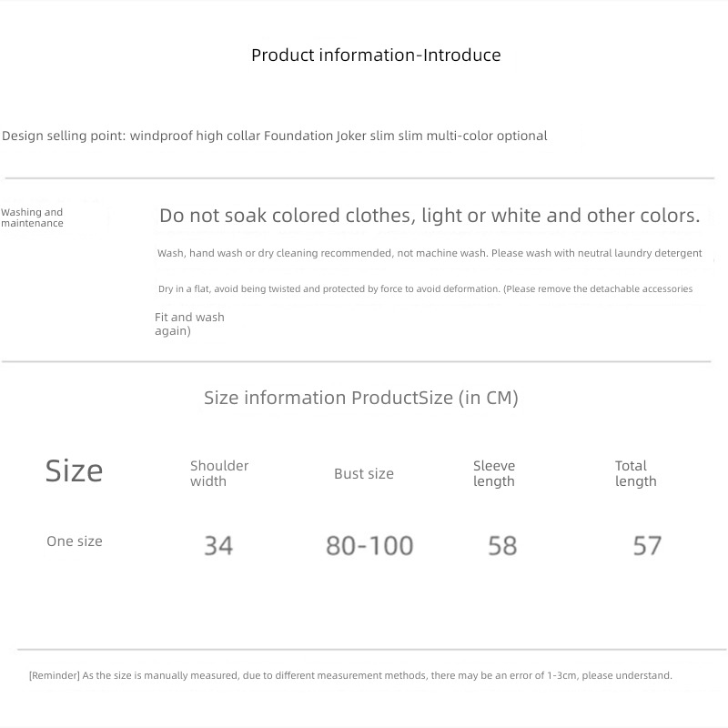Click the 'Fit and wash again)' text

(189, 324)
